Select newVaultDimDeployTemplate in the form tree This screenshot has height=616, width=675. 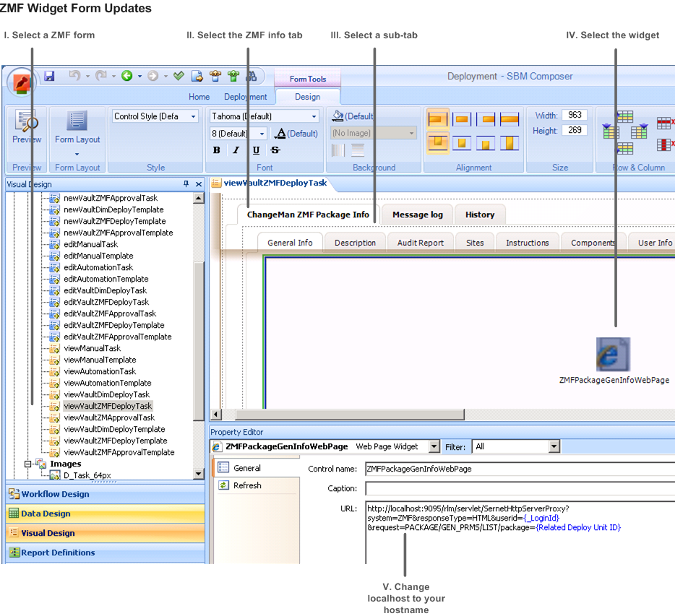(x=113, y=209)
